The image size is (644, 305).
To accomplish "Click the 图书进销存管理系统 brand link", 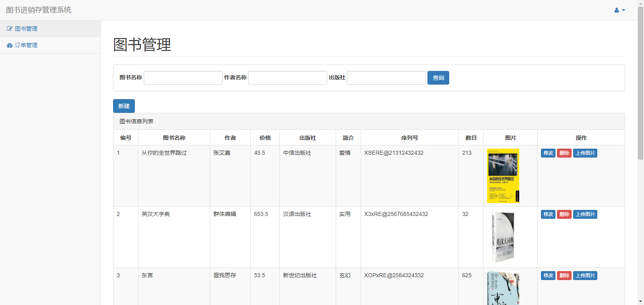I will (x=39, y=10).
